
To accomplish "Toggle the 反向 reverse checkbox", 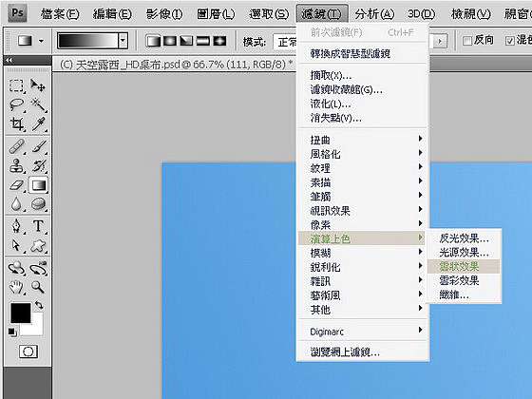I will pyautogui.click(x=466, y=41).
